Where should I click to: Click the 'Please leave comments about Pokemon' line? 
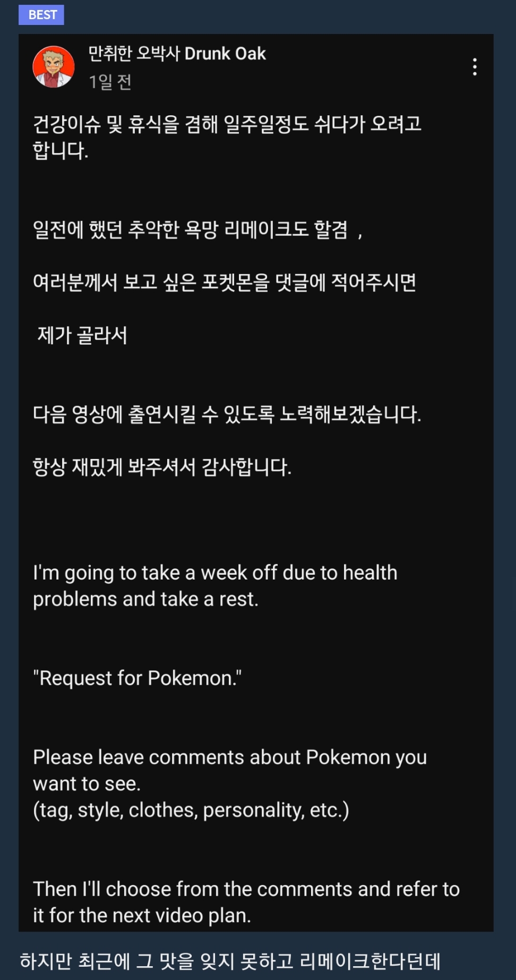(229, 757)
